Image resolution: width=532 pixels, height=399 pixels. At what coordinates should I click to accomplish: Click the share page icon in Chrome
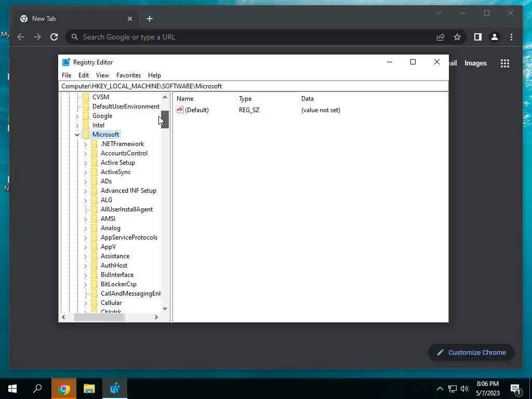point(441,37)
